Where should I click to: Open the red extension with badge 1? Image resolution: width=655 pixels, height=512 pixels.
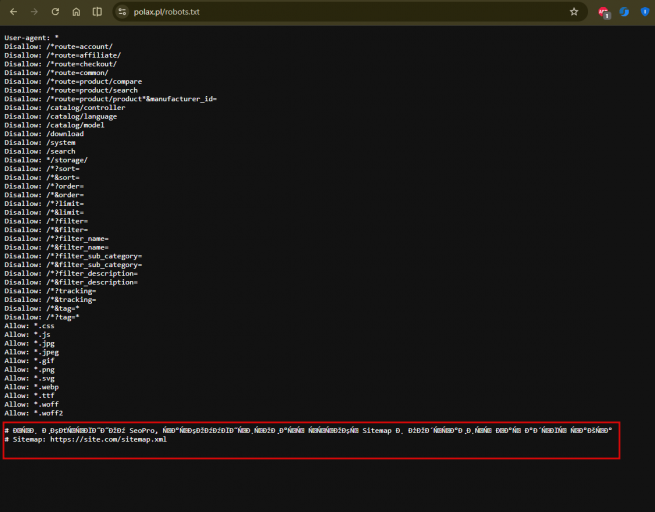(x=604, y=13)
